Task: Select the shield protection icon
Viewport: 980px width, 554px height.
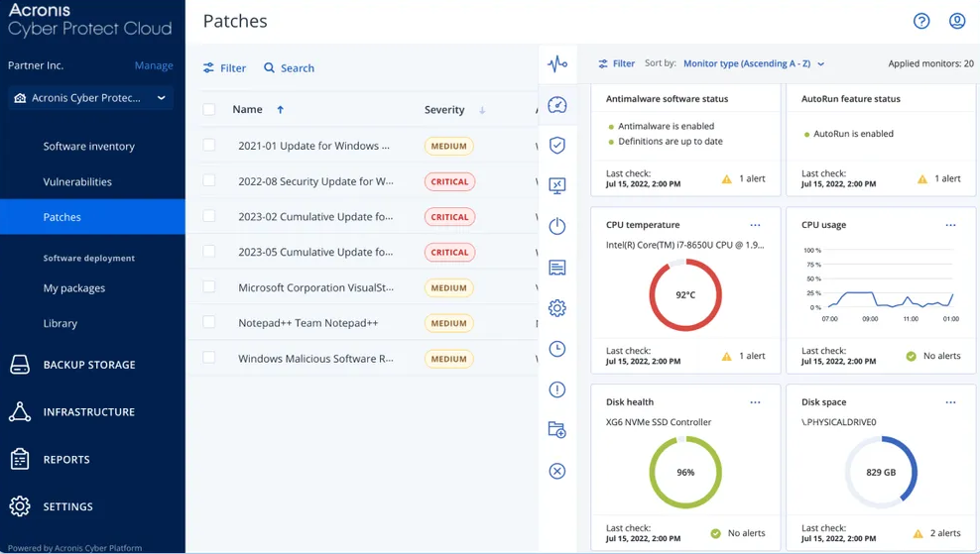Action: point(557,146)
